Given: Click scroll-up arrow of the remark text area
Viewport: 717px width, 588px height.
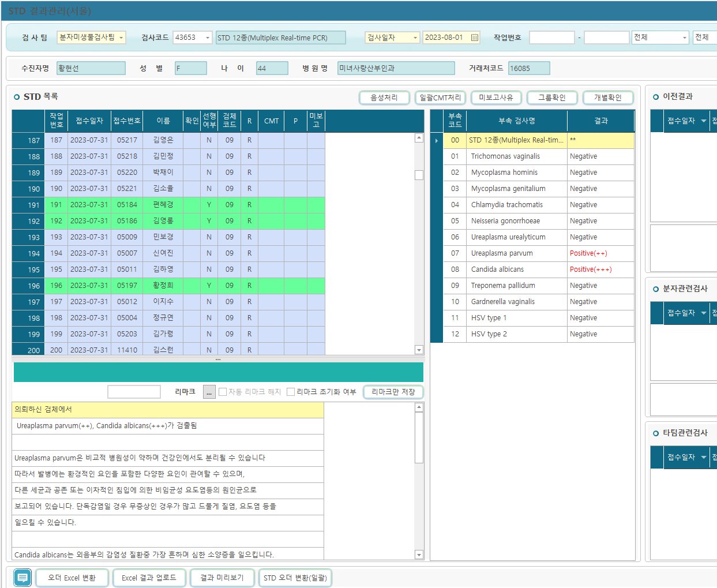Looking at the screenshot, I should 419,407.
